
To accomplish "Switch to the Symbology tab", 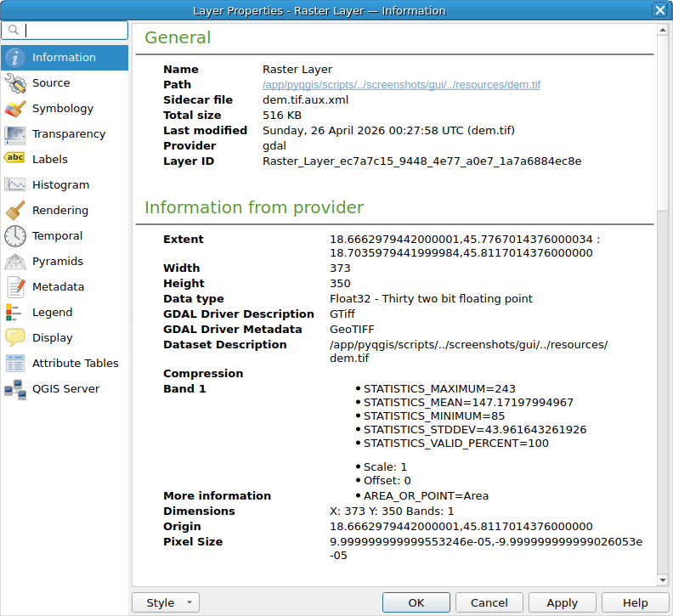I will coord(65,109).
